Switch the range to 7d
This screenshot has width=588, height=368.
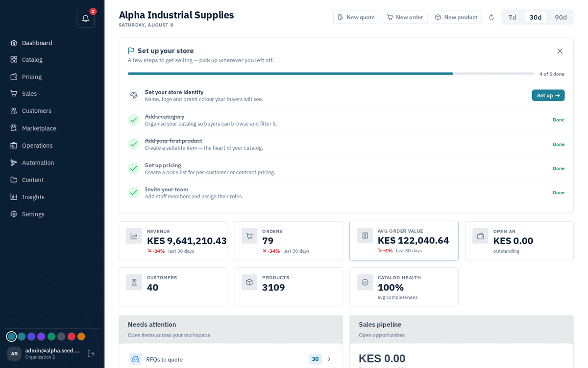(x=512, y=17)
